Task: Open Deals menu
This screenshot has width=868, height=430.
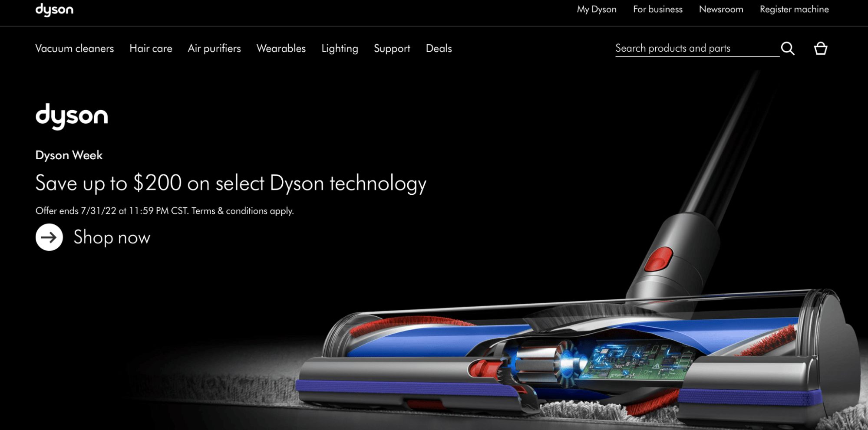Action: [x=439, y=48]
